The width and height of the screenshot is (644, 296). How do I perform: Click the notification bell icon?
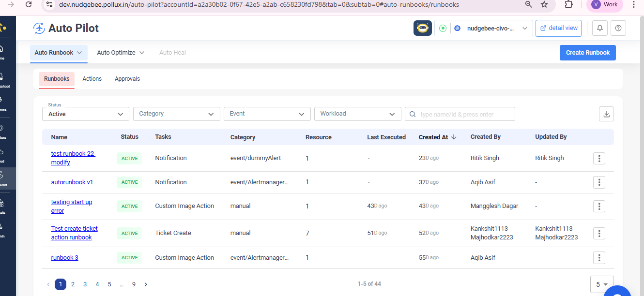coord(600,29)
